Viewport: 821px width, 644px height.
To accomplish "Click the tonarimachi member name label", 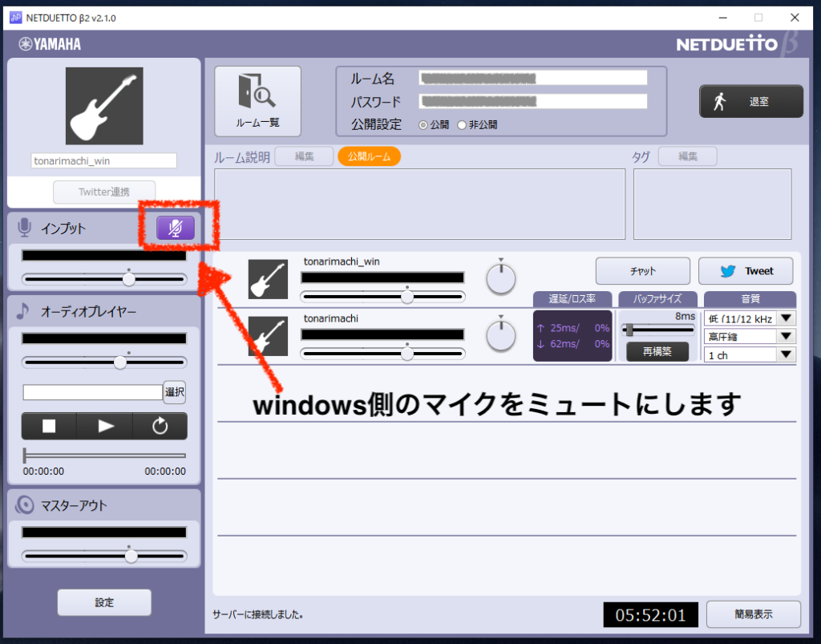I will 331,318.
